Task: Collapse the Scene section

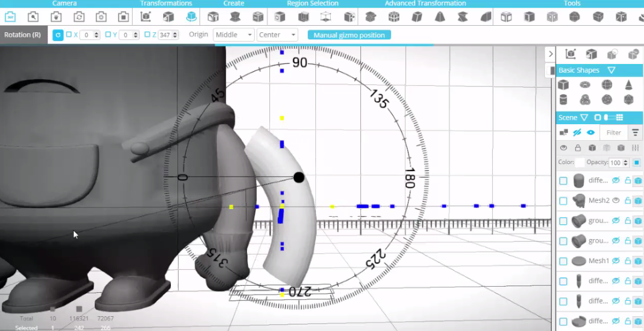Action: 584,118
